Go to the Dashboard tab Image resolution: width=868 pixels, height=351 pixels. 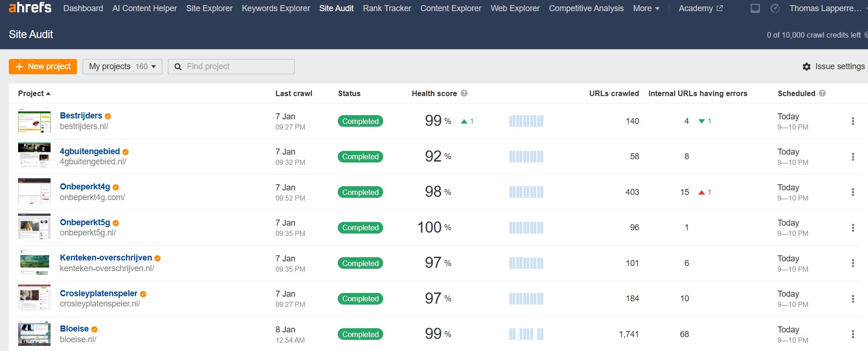click(83, 8)
